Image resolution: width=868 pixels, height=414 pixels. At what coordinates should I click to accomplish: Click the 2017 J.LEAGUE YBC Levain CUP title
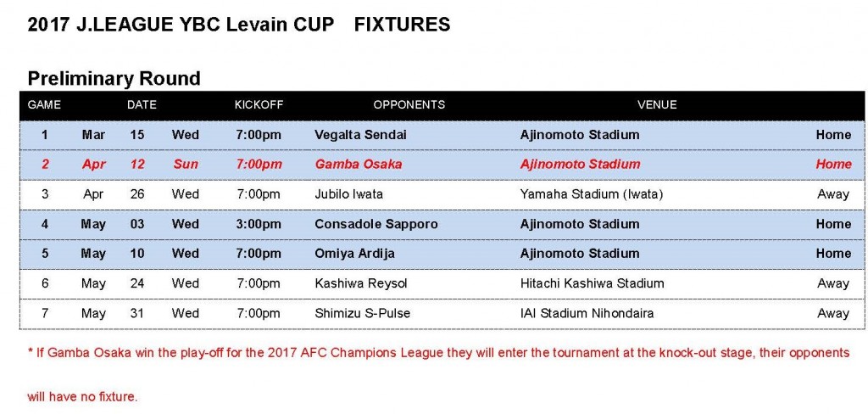238,25
